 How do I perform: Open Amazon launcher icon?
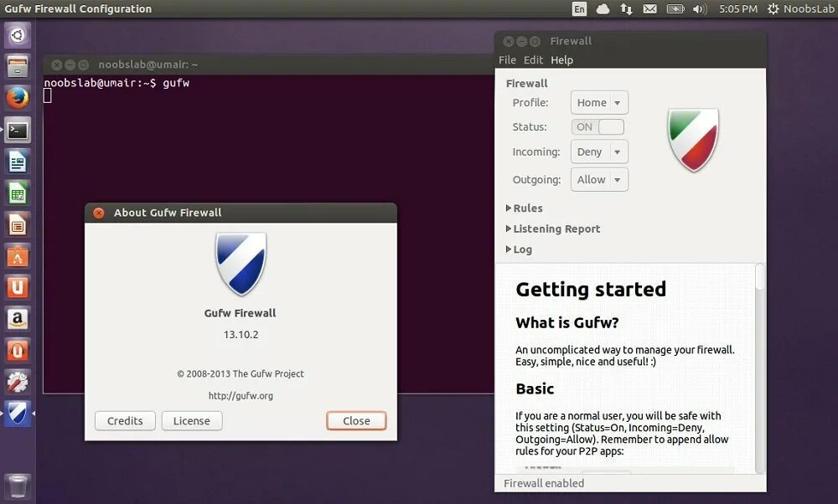click(18, 319)
